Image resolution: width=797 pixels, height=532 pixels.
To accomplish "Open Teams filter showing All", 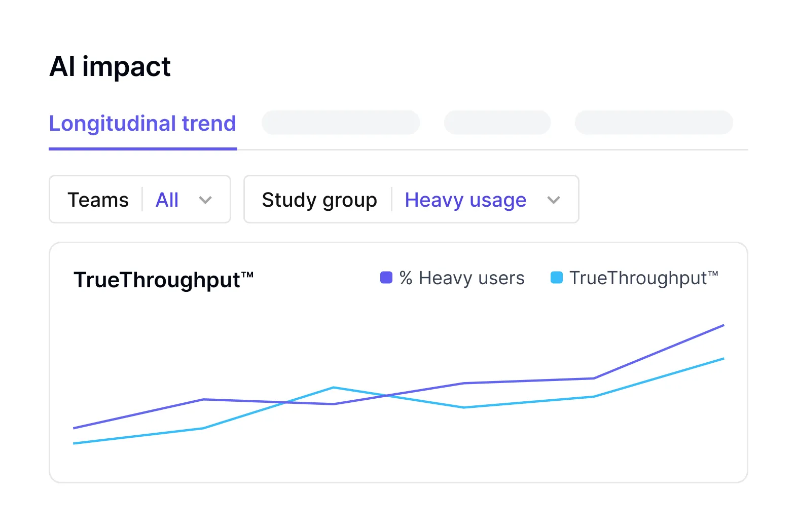I will [x=140, y=199].
